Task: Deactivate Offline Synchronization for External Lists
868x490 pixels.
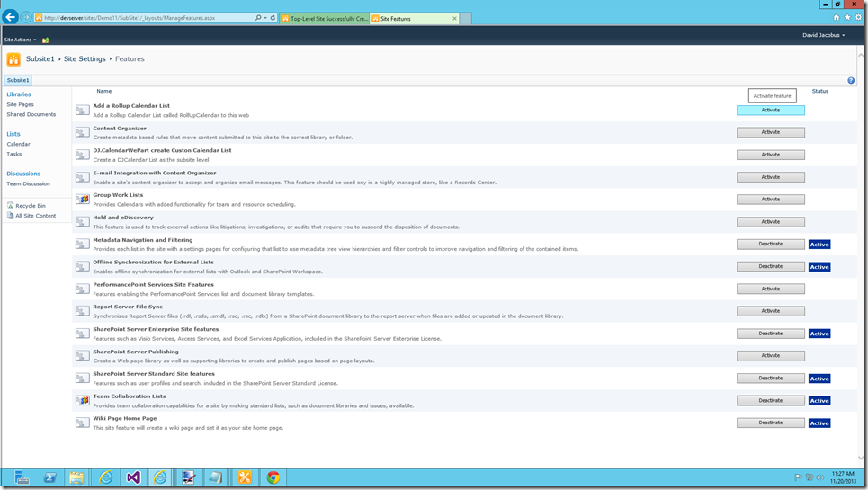Action: click(771, 266)
